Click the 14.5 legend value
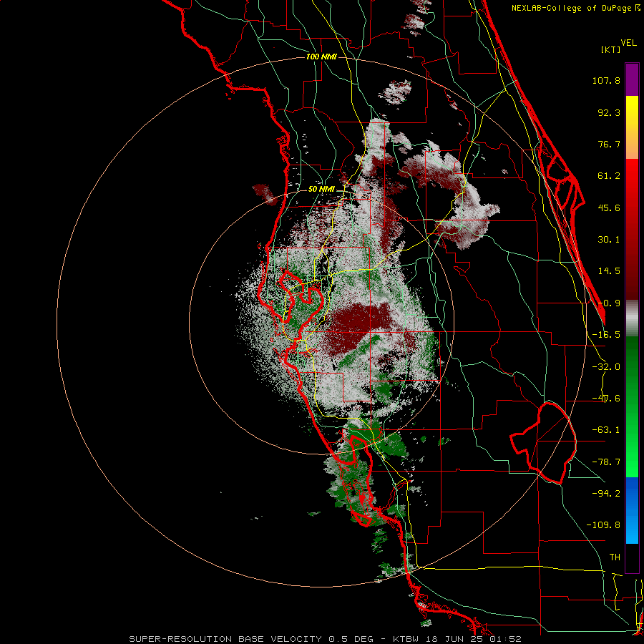The image size is (644, 644). click(609, 271)
